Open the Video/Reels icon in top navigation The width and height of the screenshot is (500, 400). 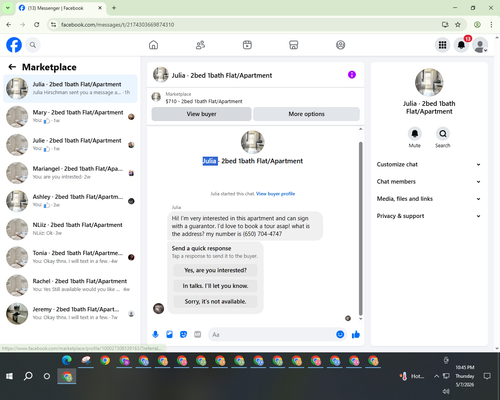[x=247, y=45]
